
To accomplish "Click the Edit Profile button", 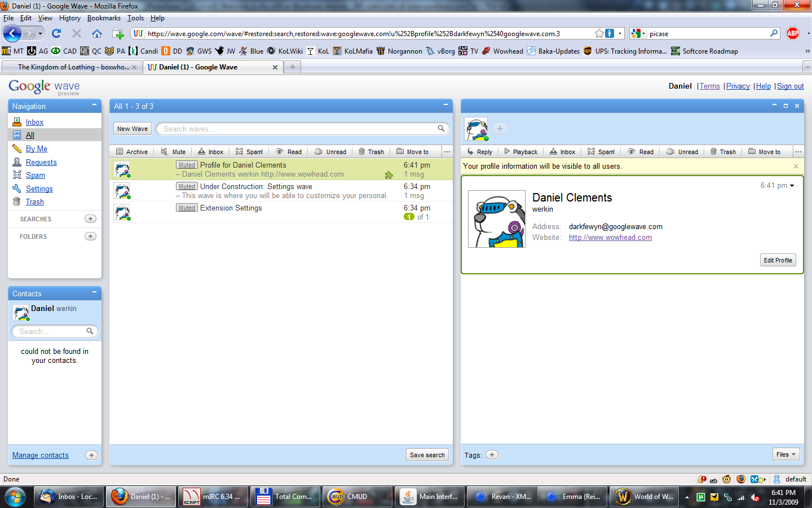I will [778, 260].
